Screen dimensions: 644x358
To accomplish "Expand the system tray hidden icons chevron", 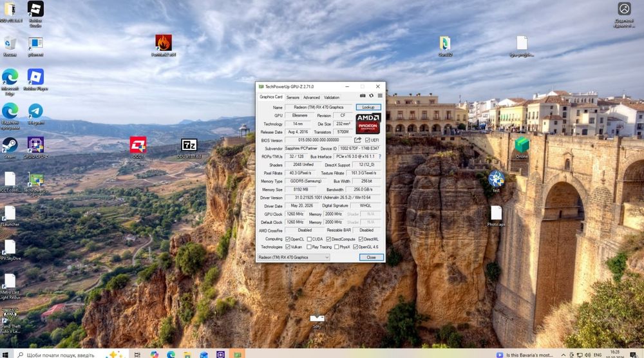I will 563,355.
